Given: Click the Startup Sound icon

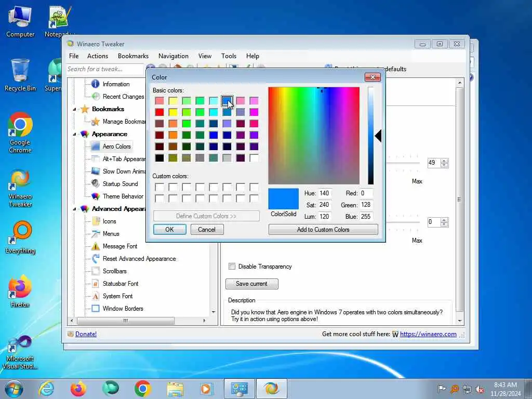Looking at the screenshot, I should point(96,183).
